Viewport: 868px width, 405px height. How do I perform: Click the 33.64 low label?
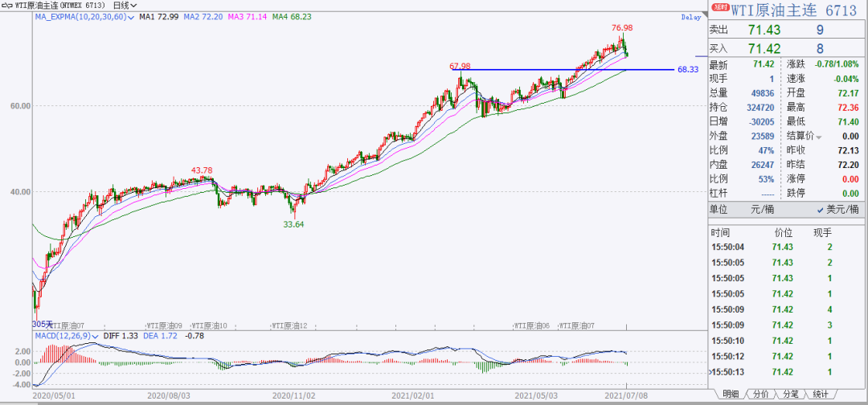pos(294,224)
